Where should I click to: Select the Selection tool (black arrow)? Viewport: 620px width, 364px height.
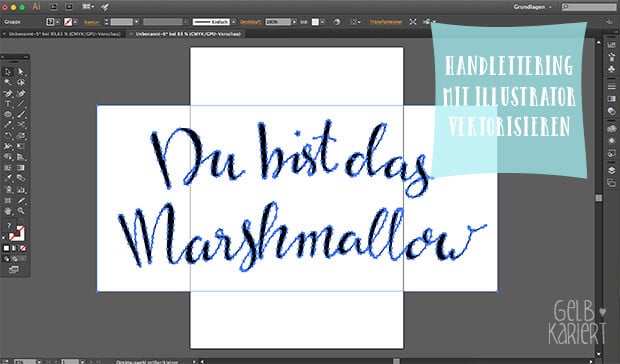coord(8,72)
